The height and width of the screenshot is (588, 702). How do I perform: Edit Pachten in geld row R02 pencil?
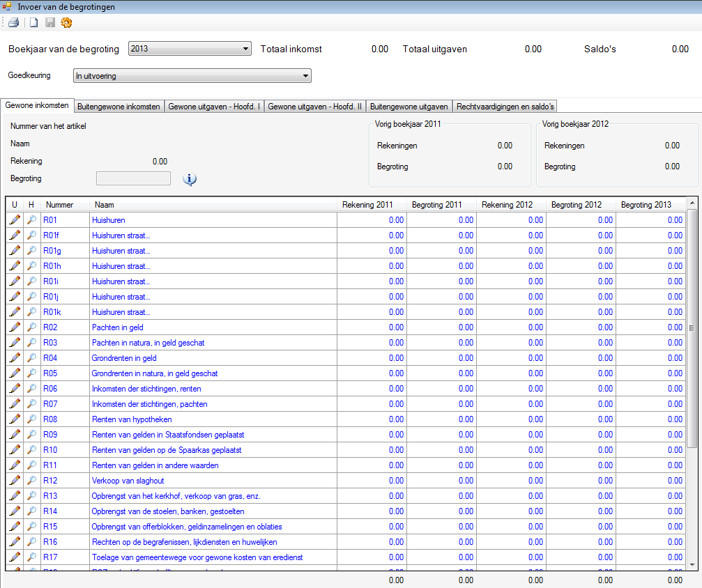15,327
